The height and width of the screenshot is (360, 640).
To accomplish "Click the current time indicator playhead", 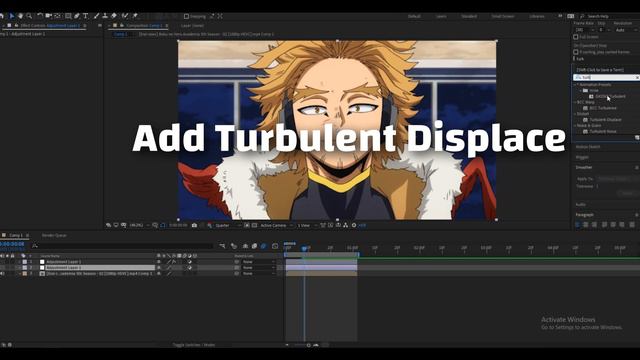I will [304, 248].
